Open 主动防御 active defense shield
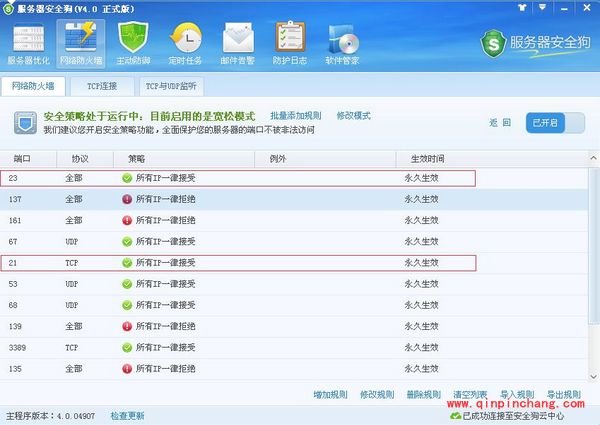This screenshot has width=600, height=425. [133, 44]
